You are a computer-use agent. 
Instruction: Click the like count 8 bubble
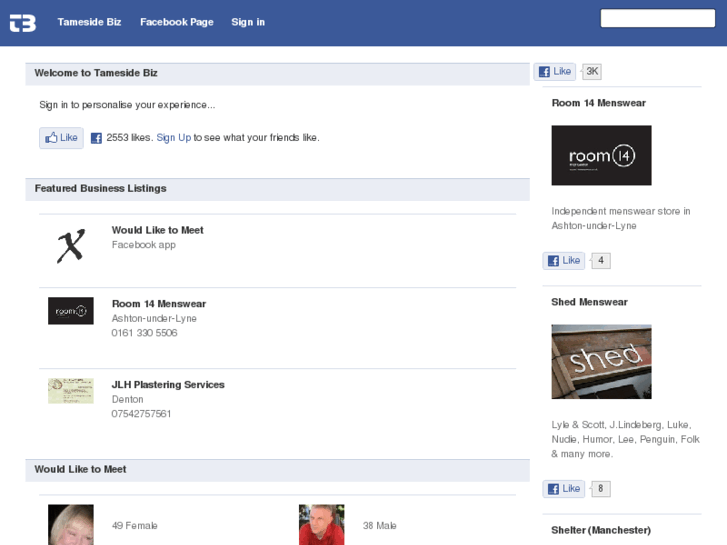[601, 489]
